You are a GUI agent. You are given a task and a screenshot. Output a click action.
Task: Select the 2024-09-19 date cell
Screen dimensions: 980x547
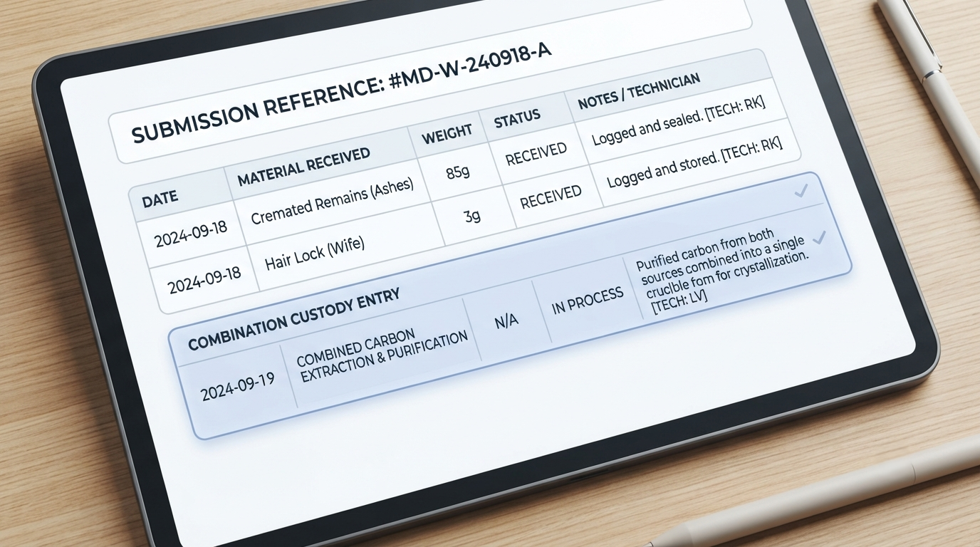[238, 385]
